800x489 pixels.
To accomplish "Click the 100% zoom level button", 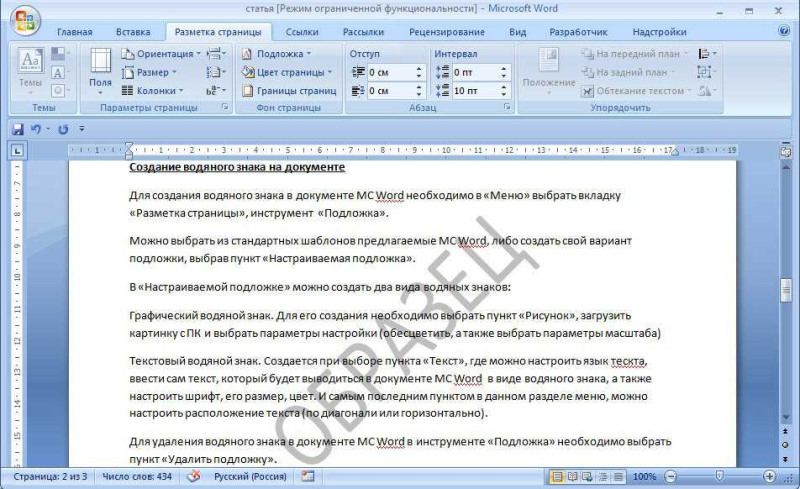I will pyautogui.click(x=644, y=477).
